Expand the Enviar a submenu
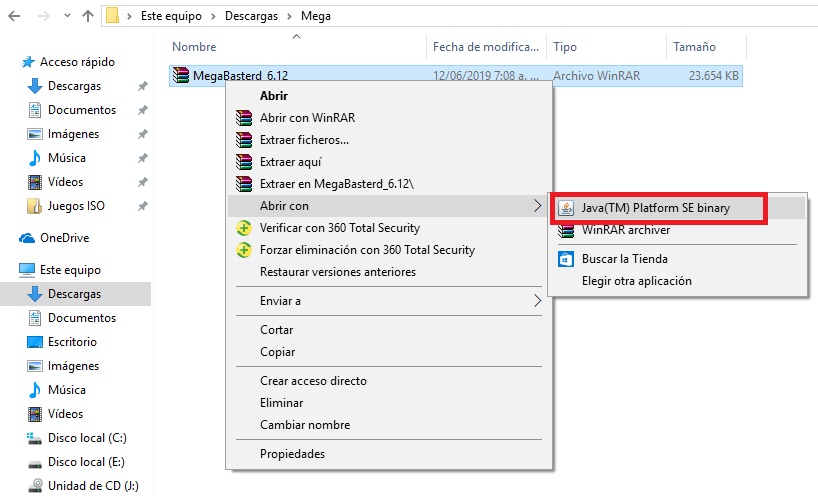 (389, 301)
